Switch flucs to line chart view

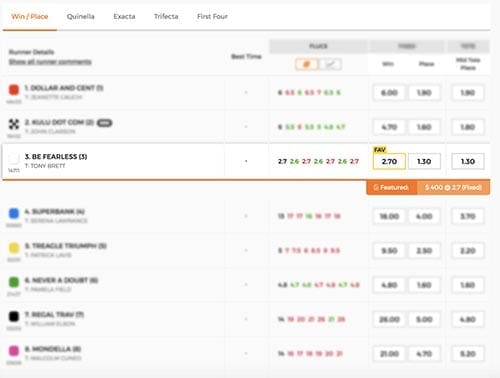pos(330,64)
